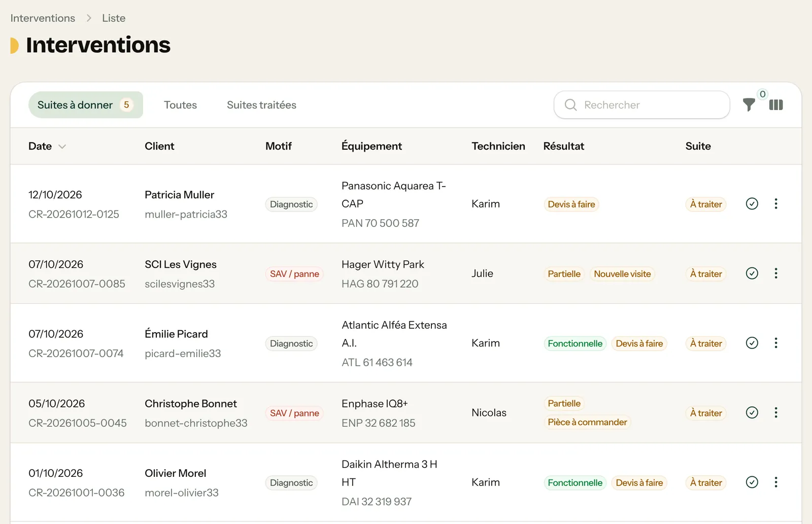812x524 pixels.
Task: Toggle the check circle for Christophe Bonnet
Action: tap(752, 412)
